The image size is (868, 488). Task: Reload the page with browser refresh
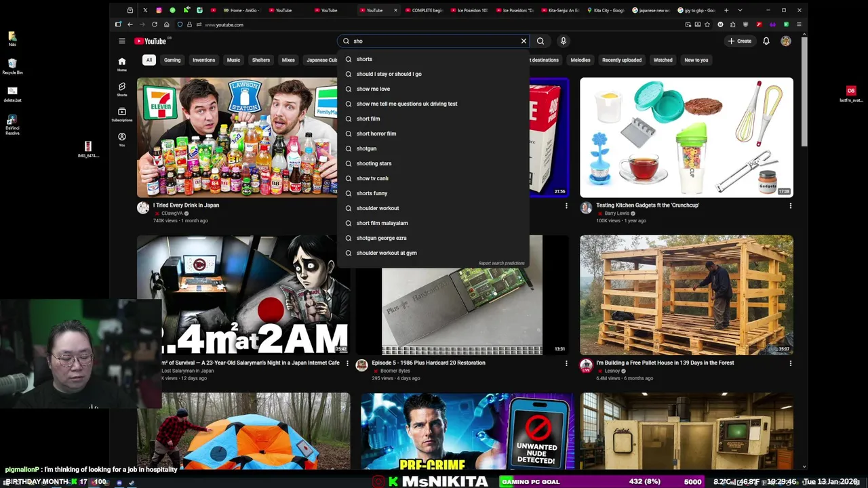[x=155, y=24]
